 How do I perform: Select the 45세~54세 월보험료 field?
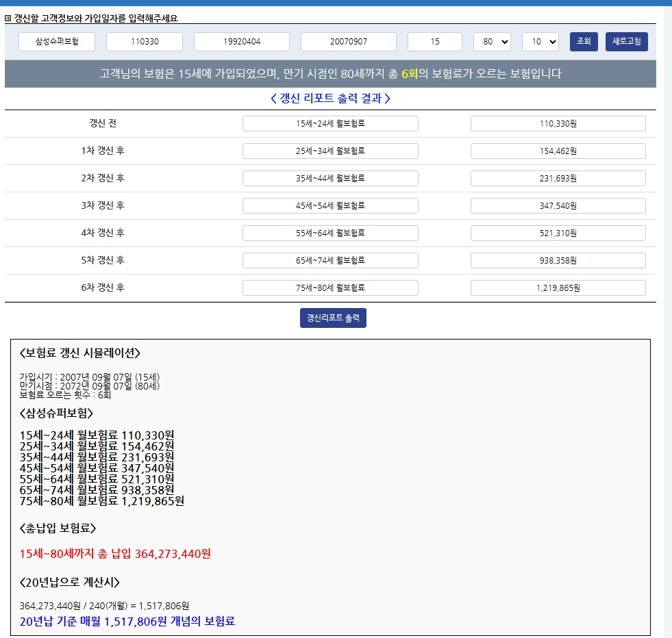coord(330,206)
